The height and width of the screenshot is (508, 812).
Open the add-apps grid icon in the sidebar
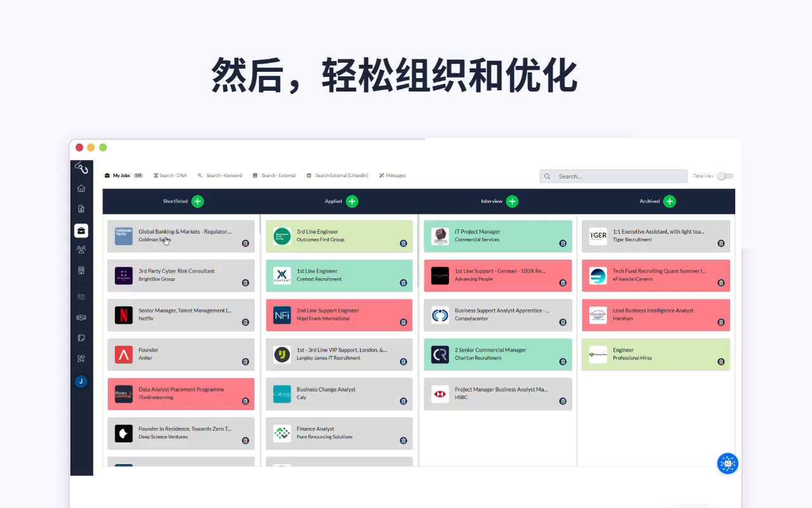click(x=81, y=358)
